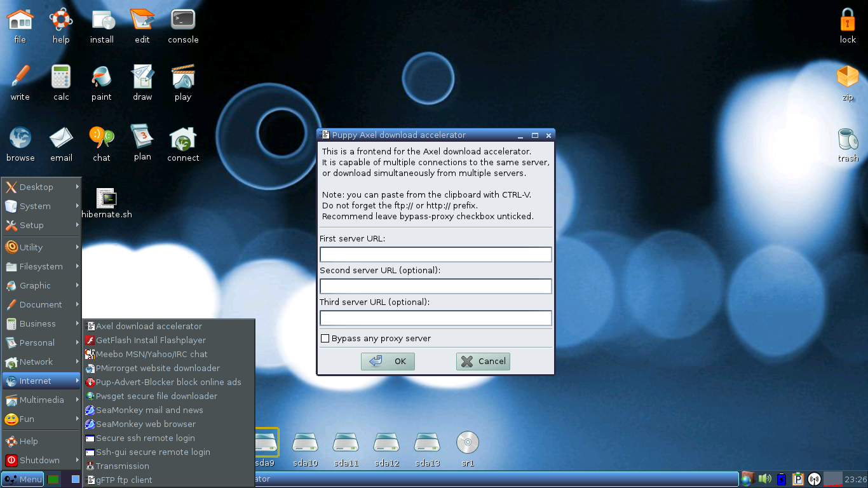Viewport: 868px width, 488px height.
Task: Open the paint desktop icon
Action: [x=102, y=78]
